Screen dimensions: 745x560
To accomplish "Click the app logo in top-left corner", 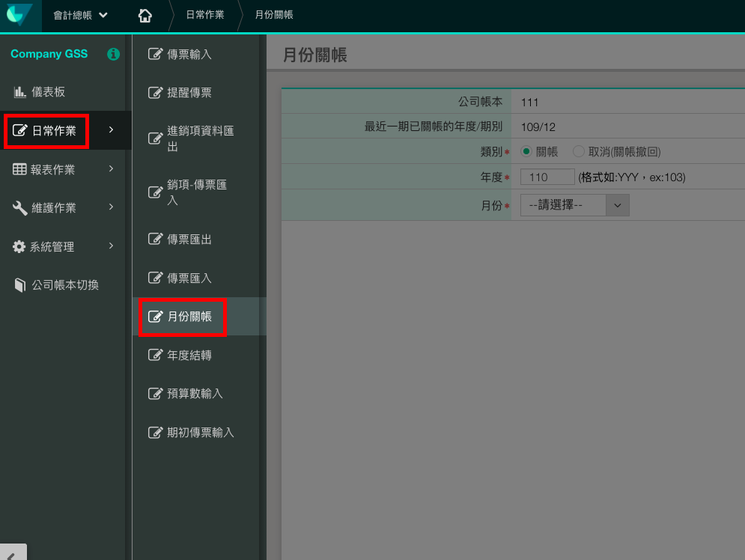I will [16, 15].
